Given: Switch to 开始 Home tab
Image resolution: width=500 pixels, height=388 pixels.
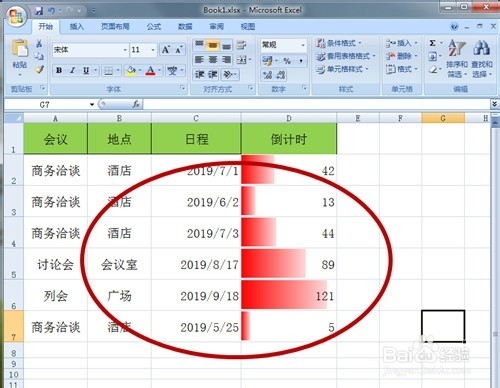Looking at the screenshot, I should tap(46, 27).
